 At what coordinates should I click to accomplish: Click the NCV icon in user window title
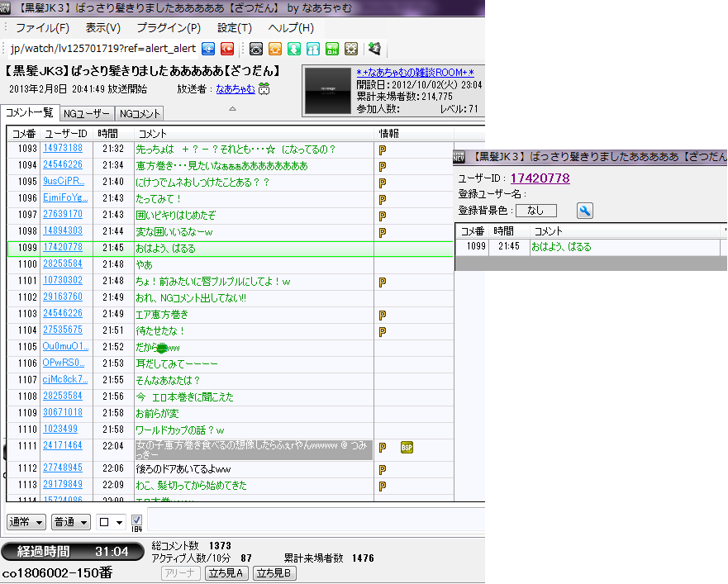(459, 157)
